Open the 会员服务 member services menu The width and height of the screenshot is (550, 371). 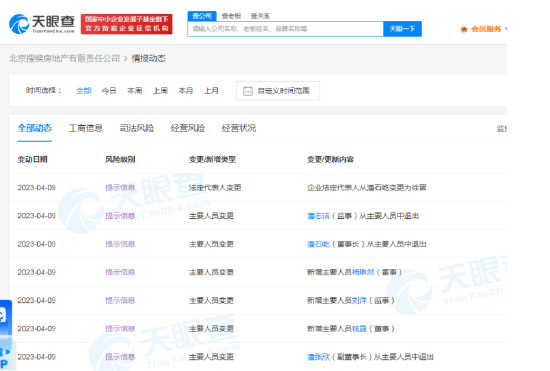(x=486, y=29)
